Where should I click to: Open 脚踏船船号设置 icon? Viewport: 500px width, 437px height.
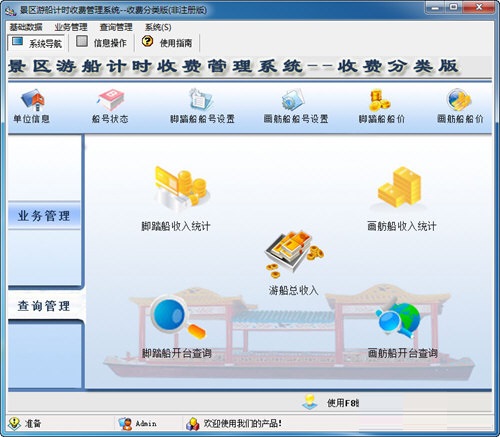(x=202, y=99)
